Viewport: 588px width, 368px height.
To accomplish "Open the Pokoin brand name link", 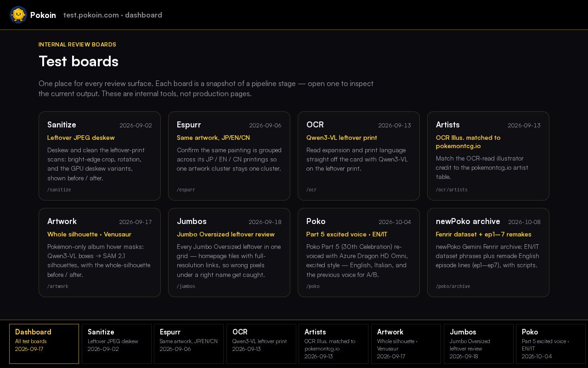I will coord(43,15).
